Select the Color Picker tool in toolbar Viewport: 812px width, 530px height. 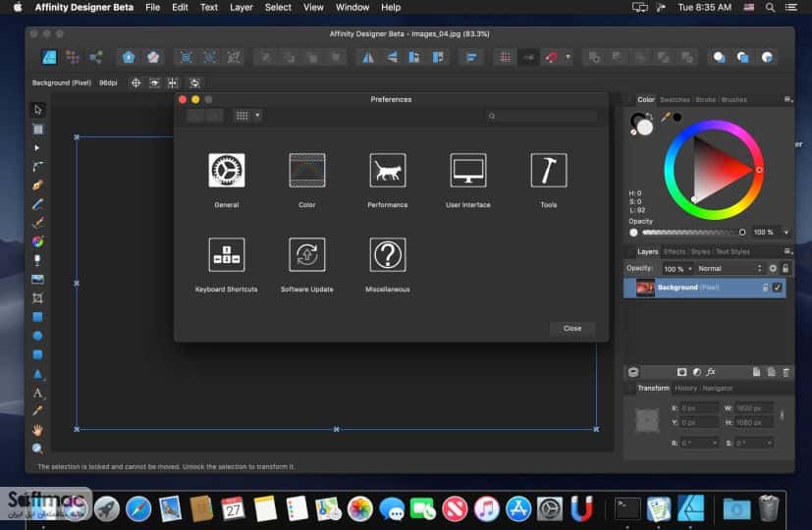pyautogui.click(x=38, y=411)
